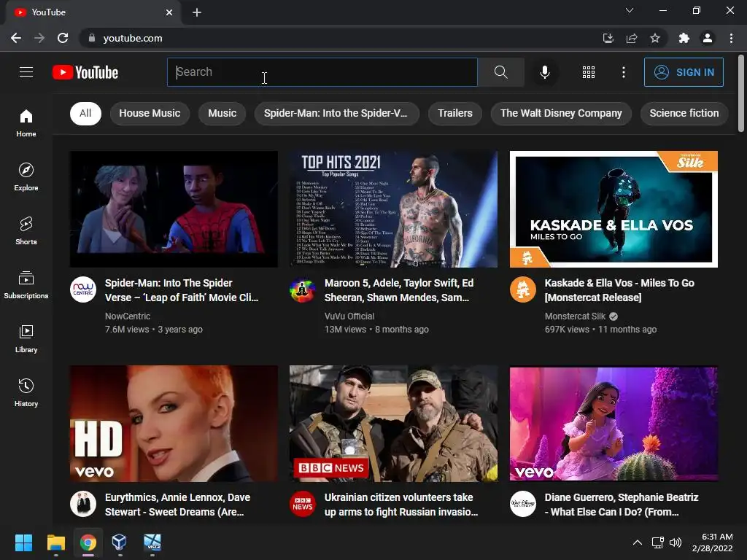Click the page vertical scrollbar thumb
Viewport: 747px width, 560px height.
(741, 93)
